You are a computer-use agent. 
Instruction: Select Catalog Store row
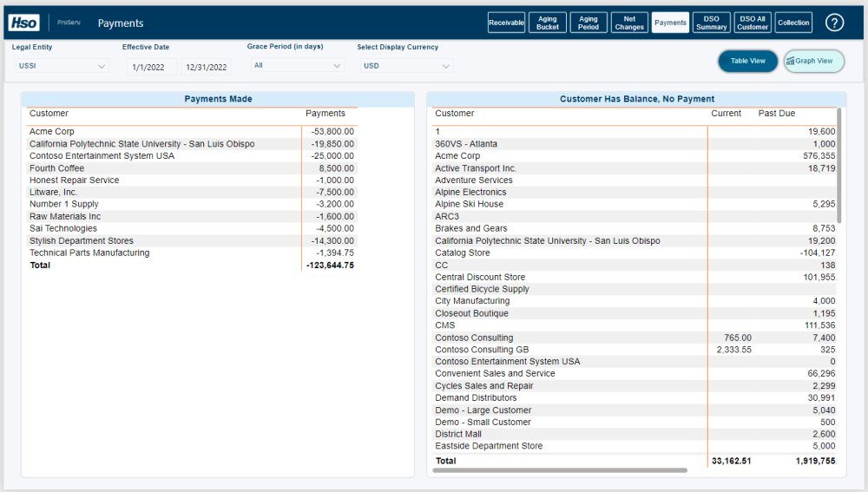pos(634,253)
